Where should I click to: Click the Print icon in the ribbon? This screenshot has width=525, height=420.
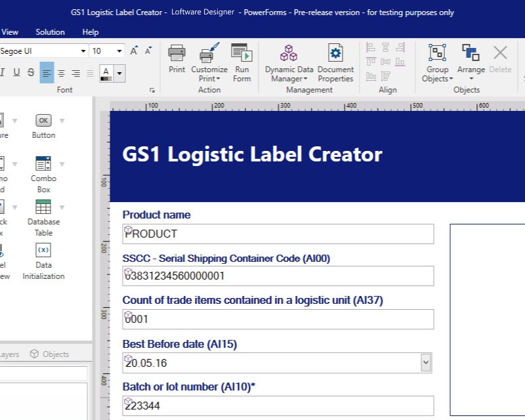[x=177, y=58]
